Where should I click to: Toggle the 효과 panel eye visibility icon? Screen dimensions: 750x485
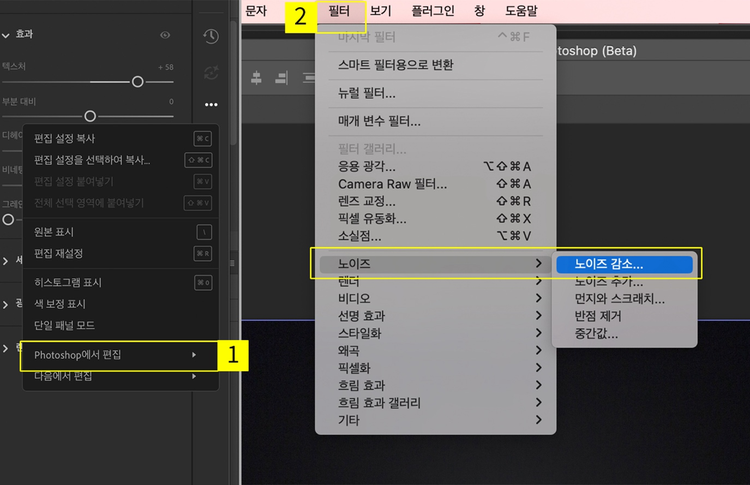[x=165, y=35]
